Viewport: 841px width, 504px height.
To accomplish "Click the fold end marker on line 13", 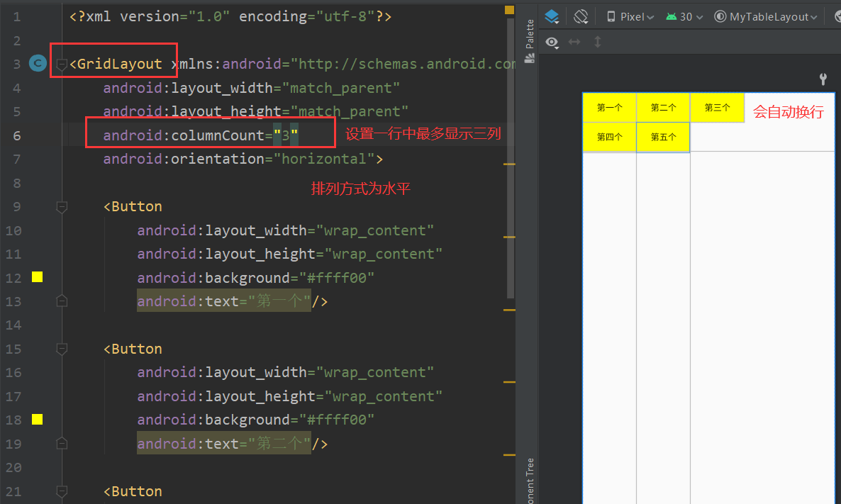I will [x=62, y=301].
